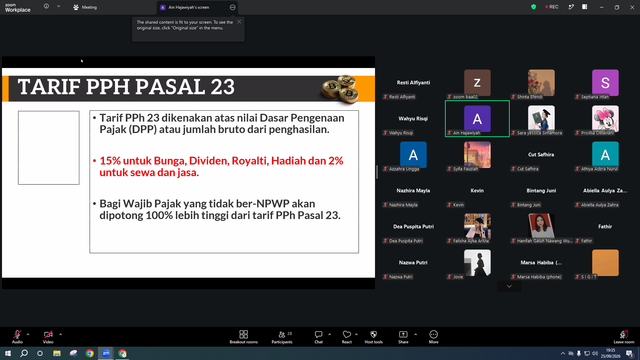Image resolution: width=640 pixels, height=360 pixels.
Task: Click Hanifah Galuh's portrait tile
Action: 541,227
